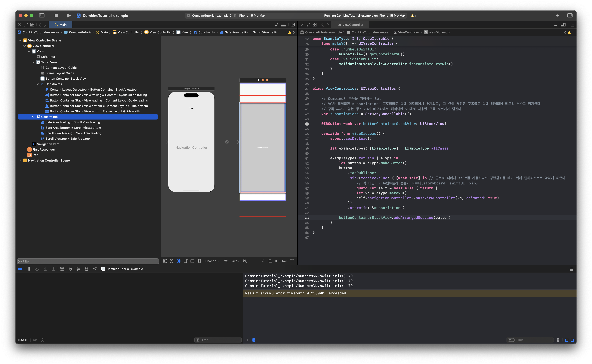This screenshot has width=592, height=364.
Task: Open the Auto variables scope popup
Action: pyautogui.click(x=22, y=340)
